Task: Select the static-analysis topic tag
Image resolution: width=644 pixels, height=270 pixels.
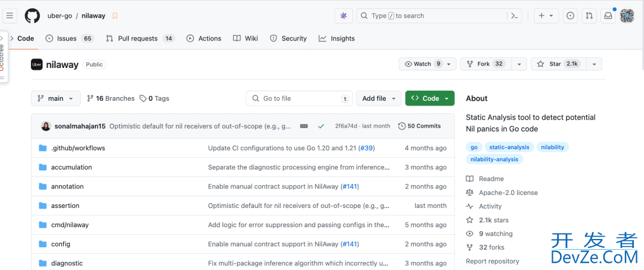Action: (509, 147)
